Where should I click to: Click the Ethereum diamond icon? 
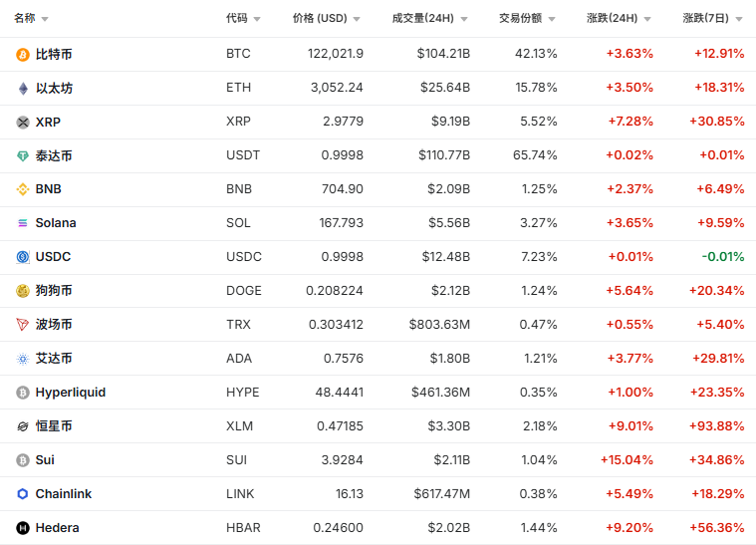(x=23, y=88)
